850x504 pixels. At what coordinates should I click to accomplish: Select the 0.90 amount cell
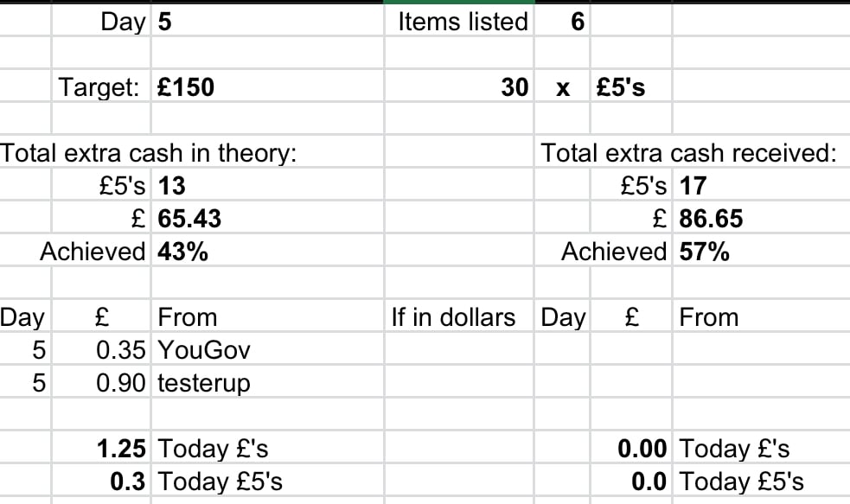(x=121, y=383)
